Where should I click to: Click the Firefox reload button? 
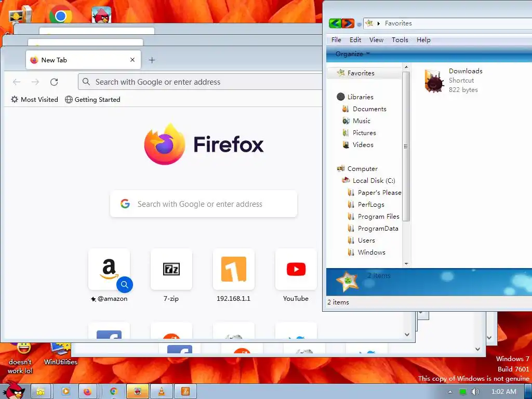tap(54, 82)
